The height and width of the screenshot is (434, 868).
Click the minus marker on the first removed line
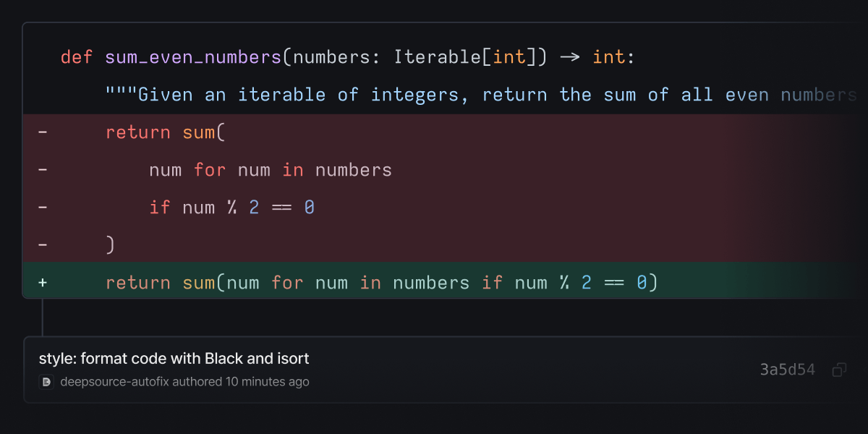click(x=42, y=132)
